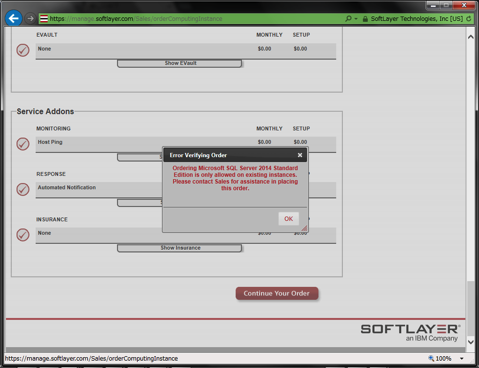Open the zoom level dropdown arrow
This screenshot has height=368, width=479.
[462, 359]
